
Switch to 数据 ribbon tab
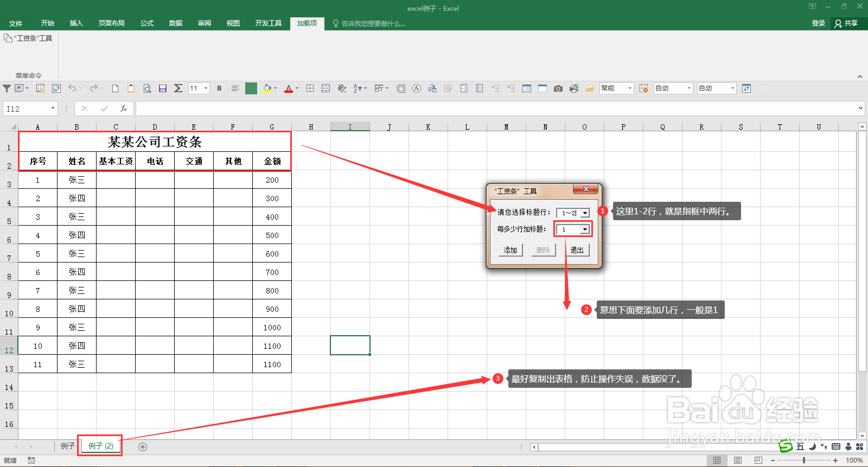[176, 23]
